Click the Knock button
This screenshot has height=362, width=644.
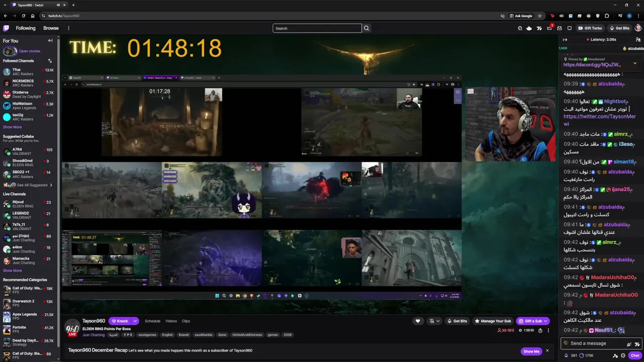point(120,321)
